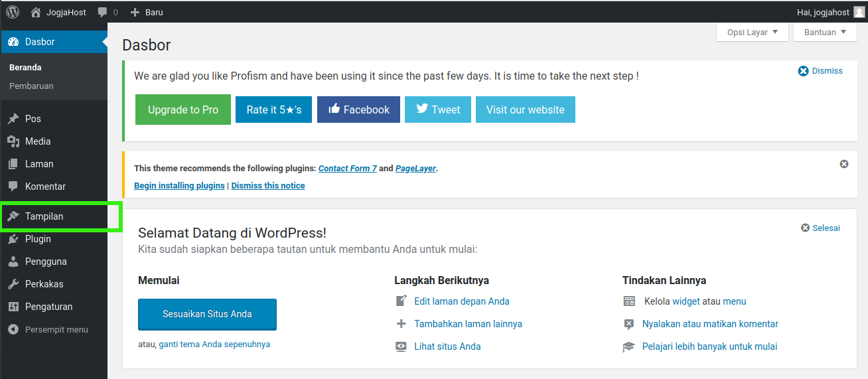Viewport: 868px width, 379px height.
Task: Expand the Bantuan help dropdown
Action: click(825, 32)
